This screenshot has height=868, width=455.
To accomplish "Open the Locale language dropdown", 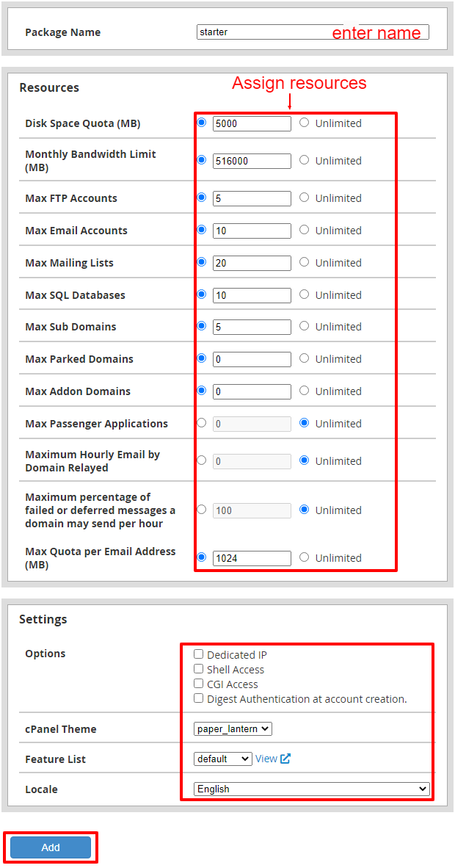I will (312, 789).
